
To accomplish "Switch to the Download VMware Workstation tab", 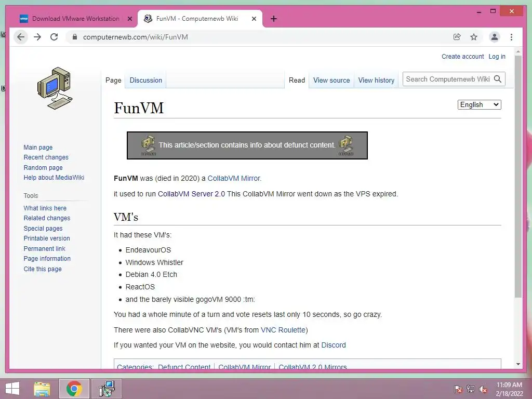I will 76,19.
